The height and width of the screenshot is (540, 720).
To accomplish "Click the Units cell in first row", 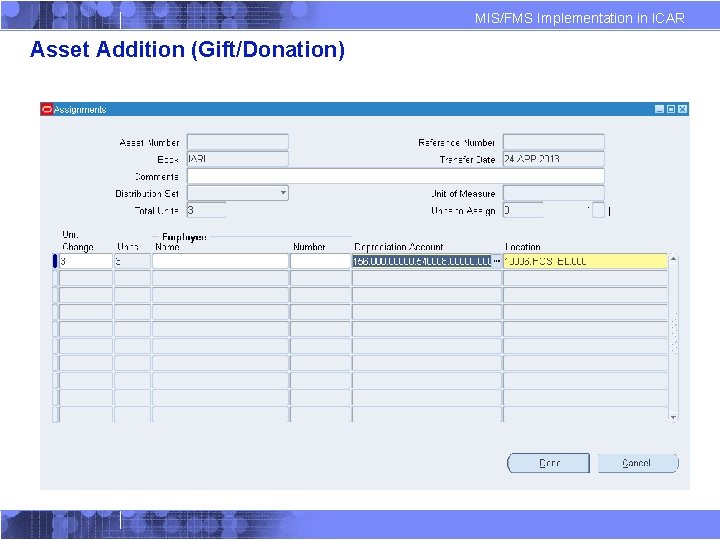I will coord(132,261).
